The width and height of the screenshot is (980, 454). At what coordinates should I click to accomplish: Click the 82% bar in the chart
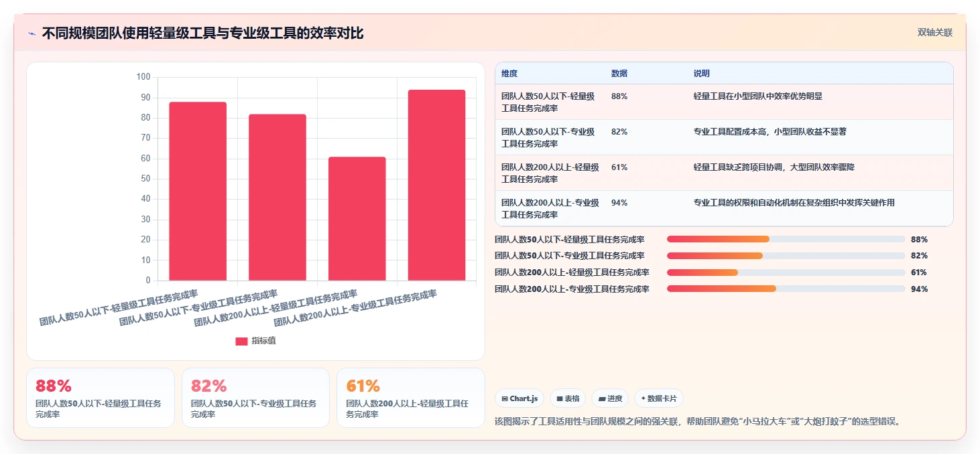point(278,198)
